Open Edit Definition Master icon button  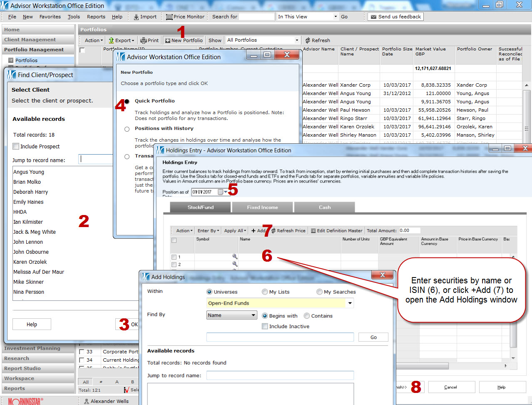click(313, 231)
